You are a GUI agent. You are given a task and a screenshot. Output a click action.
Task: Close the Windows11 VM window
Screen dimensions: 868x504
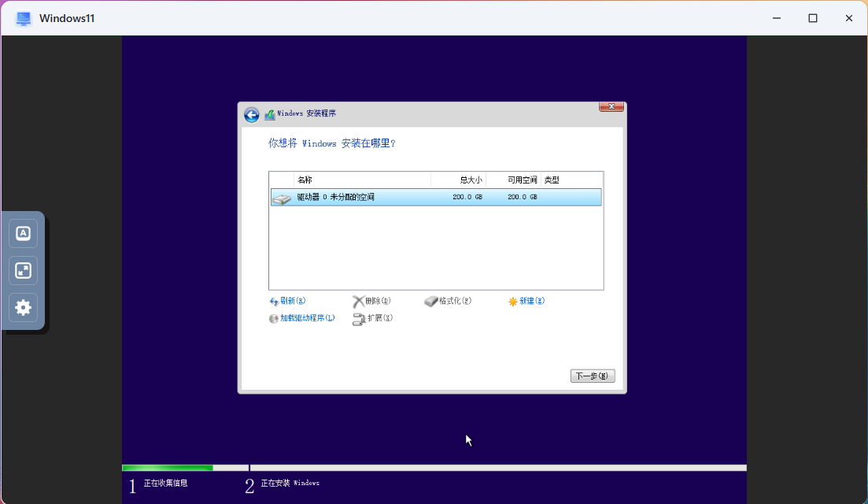coord(848,18)
